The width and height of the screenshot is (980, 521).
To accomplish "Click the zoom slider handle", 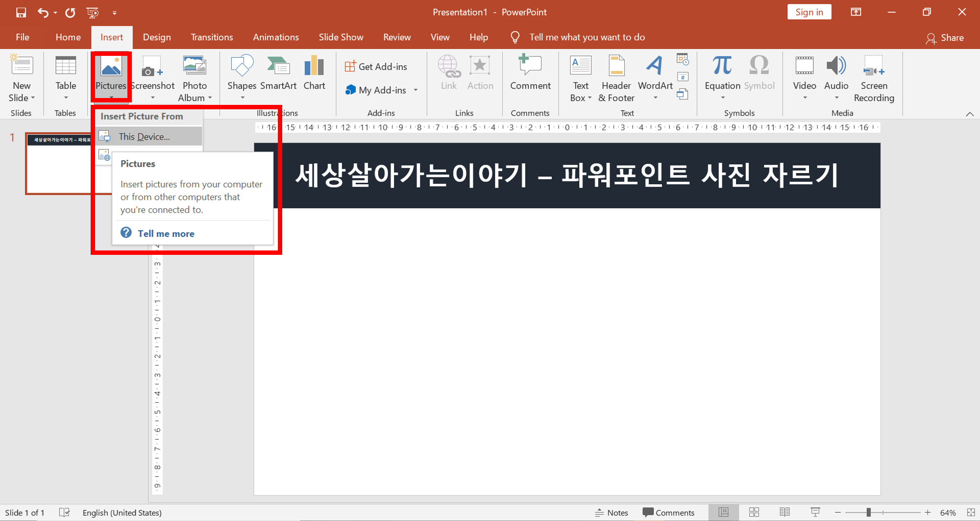I will click(x=868, y=512).
